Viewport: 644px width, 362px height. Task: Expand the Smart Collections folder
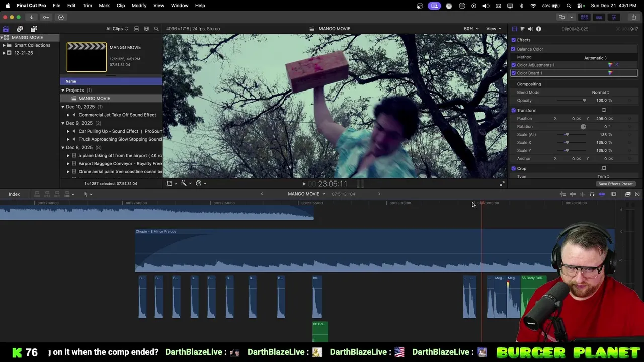click(x=4, y=45)
